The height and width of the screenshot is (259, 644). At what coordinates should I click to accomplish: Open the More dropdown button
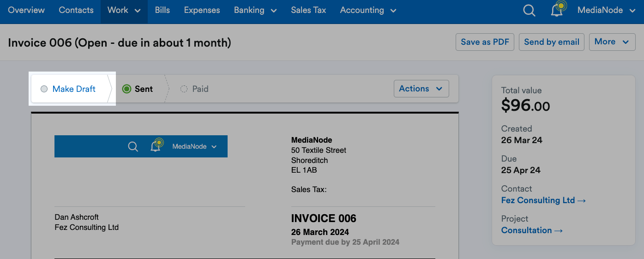(612, 42)
